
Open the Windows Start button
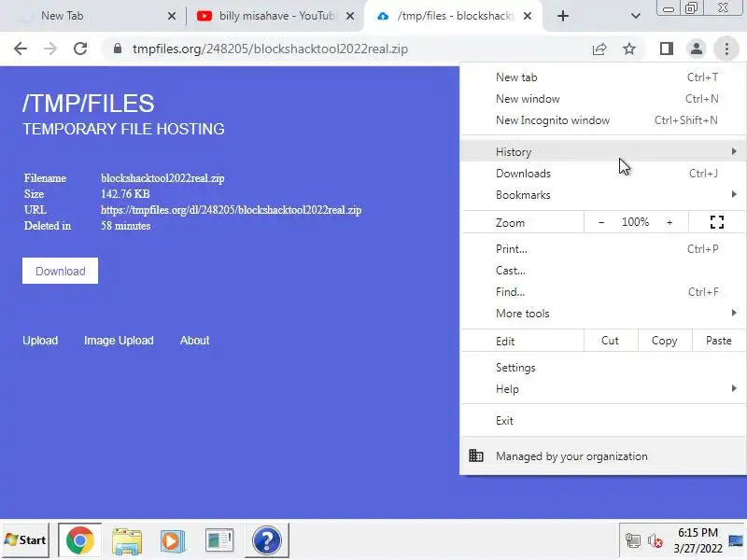click(x=25, y=540)
